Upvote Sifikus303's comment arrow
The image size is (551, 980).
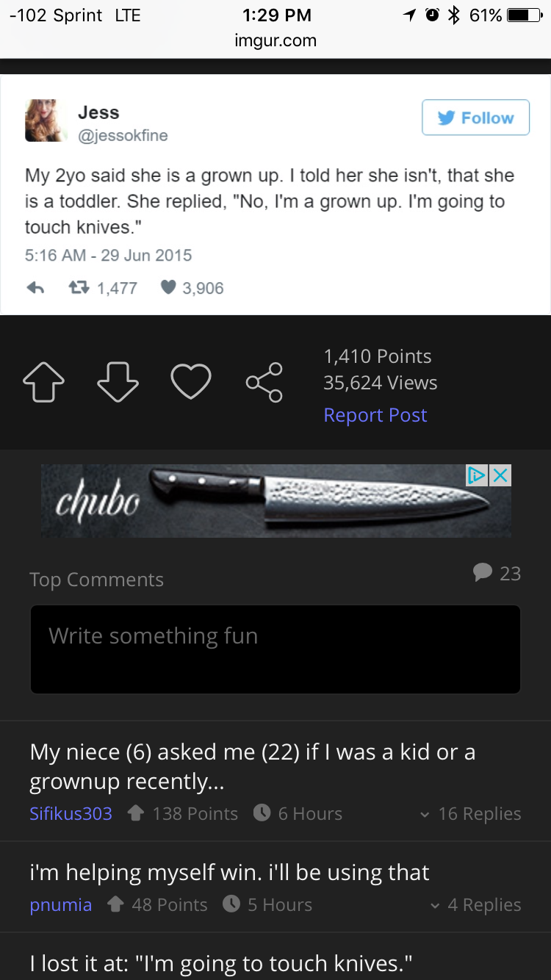(x=135, y=813)
